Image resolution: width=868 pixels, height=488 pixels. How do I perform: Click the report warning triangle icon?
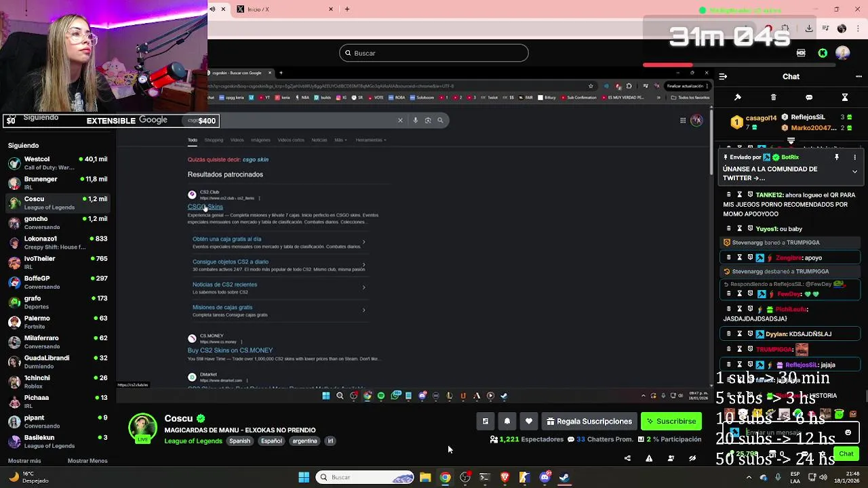point(649,459)
